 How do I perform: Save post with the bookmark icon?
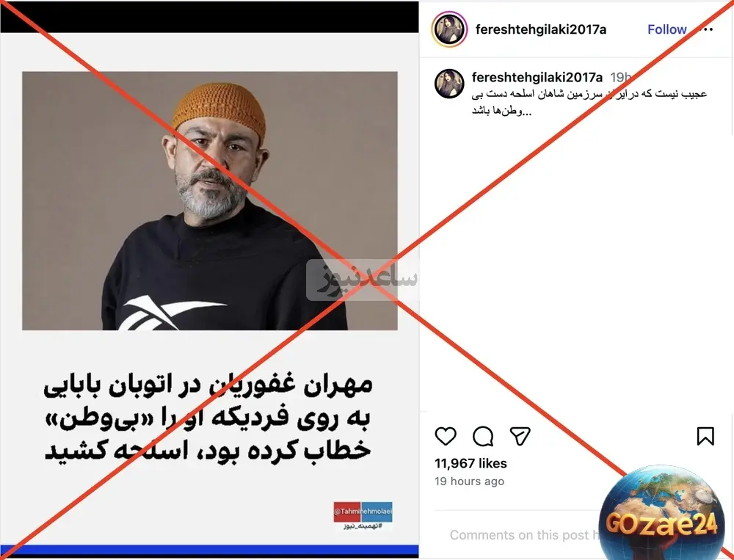[705, 436]
